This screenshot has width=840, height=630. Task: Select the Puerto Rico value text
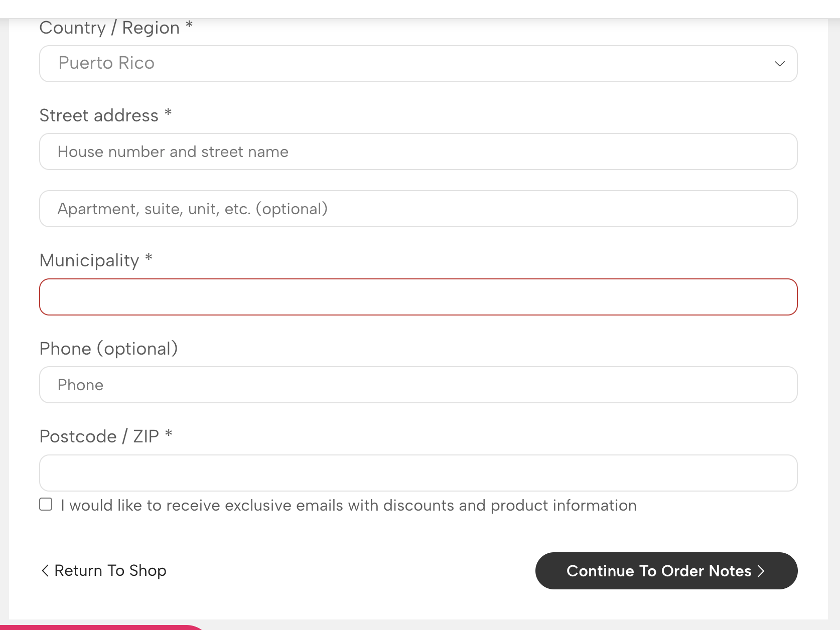[106, 63]
